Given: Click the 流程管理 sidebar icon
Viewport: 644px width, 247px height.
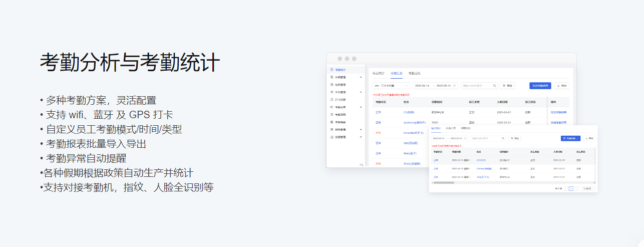Looking at the screenshot, I should (x=332, y=137).
